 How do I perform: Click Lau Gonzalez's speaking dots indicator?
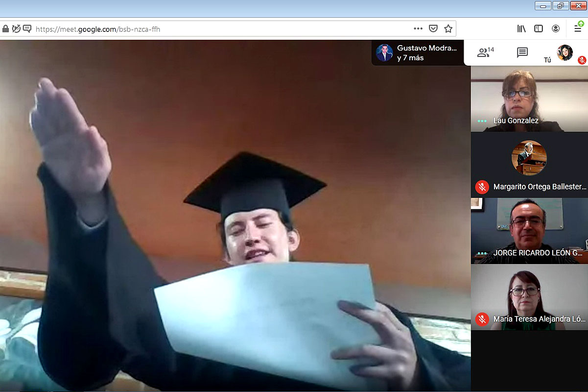click(482, 121)
